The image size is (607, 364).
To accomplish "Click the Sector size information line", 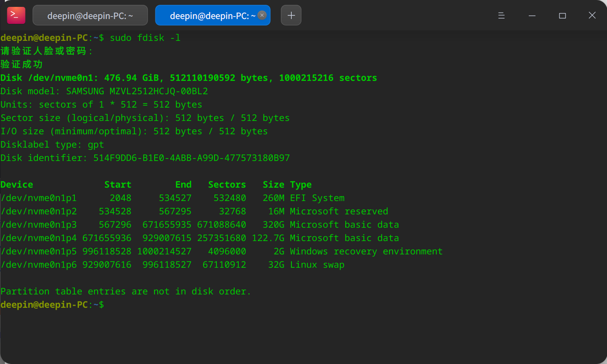I will coord(144,118).
